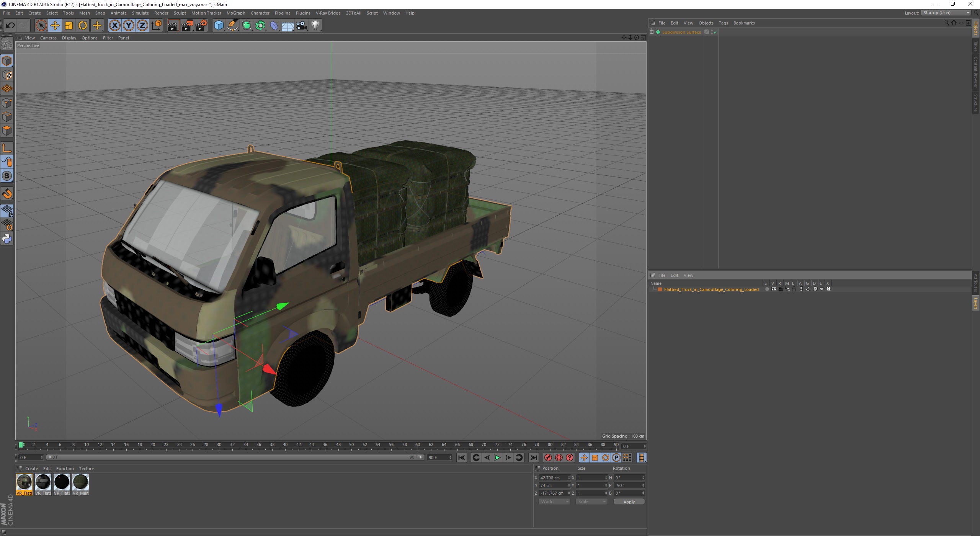
Task: Add a Camera object
Action: [x=302, y=26]
